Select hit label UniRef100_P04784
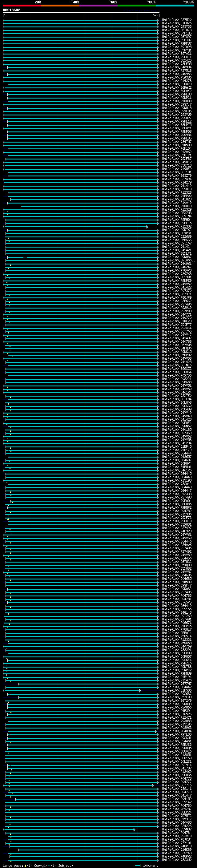The image size is (197, 868). 177,833
